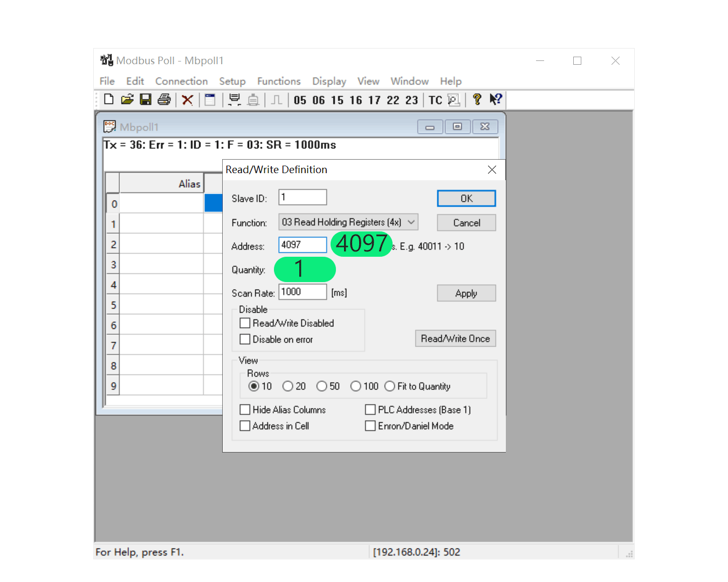Viewport: 728px width, 582px height.
Task: Open the Function dropdown
Action: coord(411,222)
